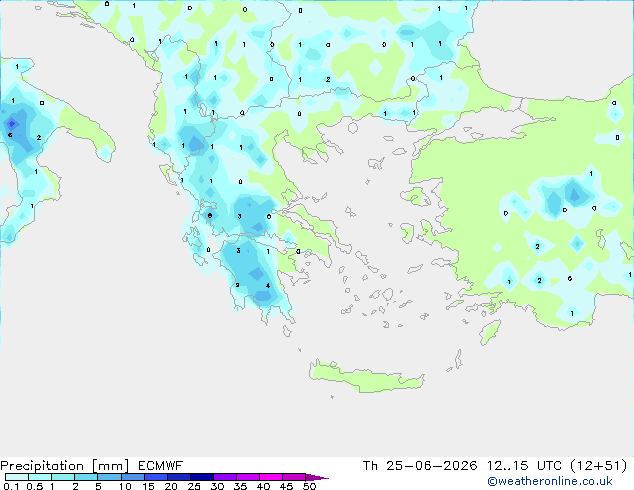Viewport: 634px width, 490px height.
Task: Click the '40' legend scale label
Action: [263, 486]
